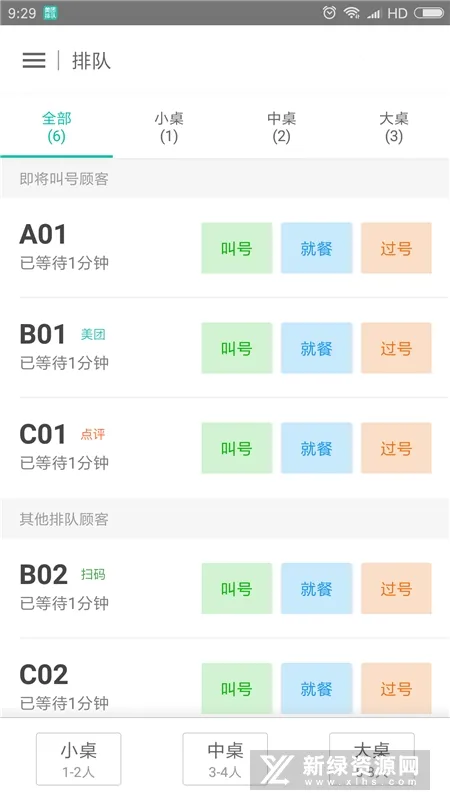Open the 中桌 (2) tab
Screen dimensions: 450x800
pyautogui.click(x=281, y=128)
